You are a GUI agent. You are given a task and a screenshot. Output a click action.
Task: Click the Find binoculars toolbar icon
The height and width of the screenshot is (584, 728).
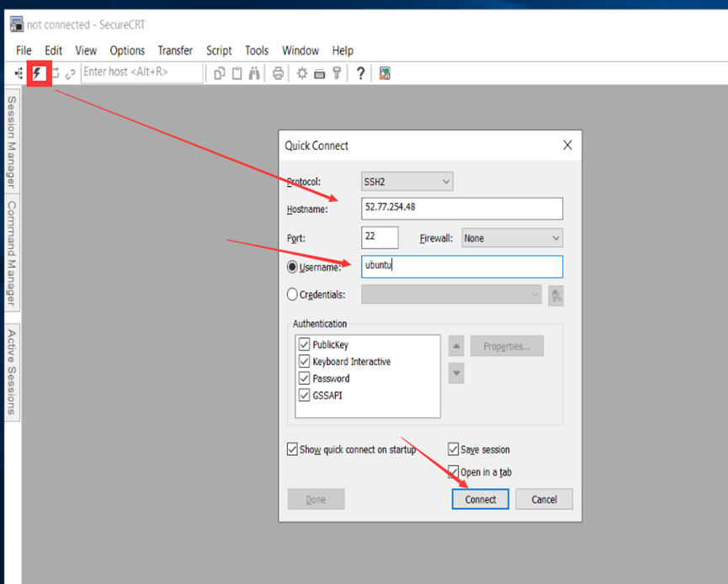coord(253,73)
